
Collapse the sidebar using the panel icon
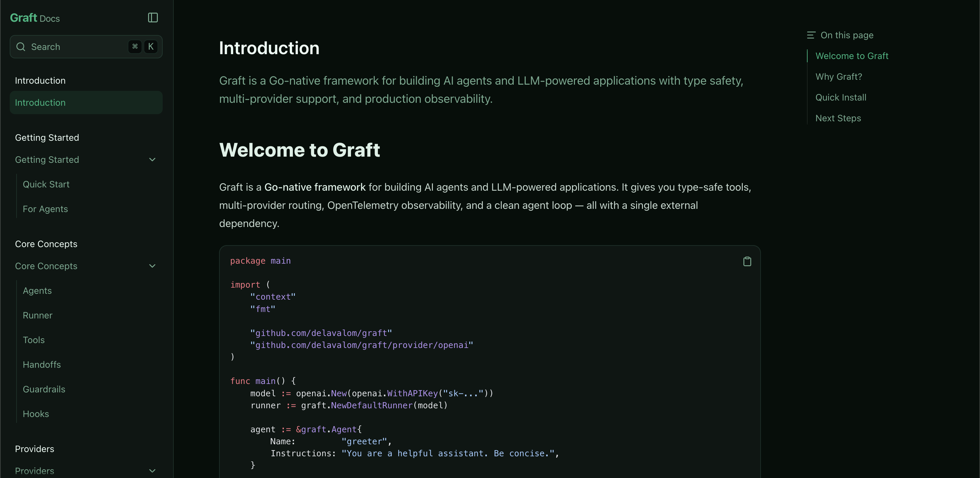tap(152, 18)
